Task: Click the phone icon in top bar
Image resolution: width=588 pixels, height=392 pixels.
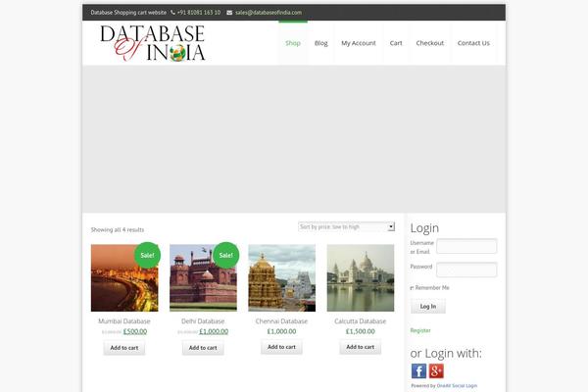Action: (x=172, y=13)
